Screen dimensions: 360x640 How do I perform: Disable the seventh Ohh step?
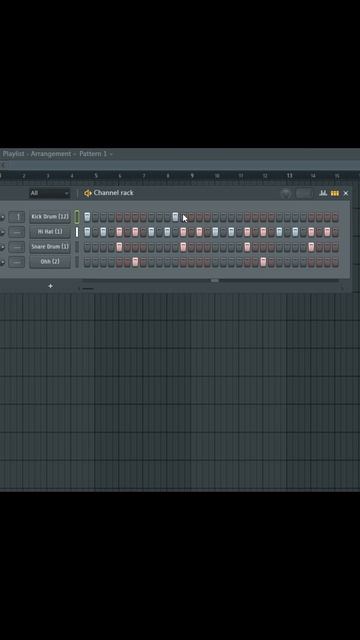[135, 262]
